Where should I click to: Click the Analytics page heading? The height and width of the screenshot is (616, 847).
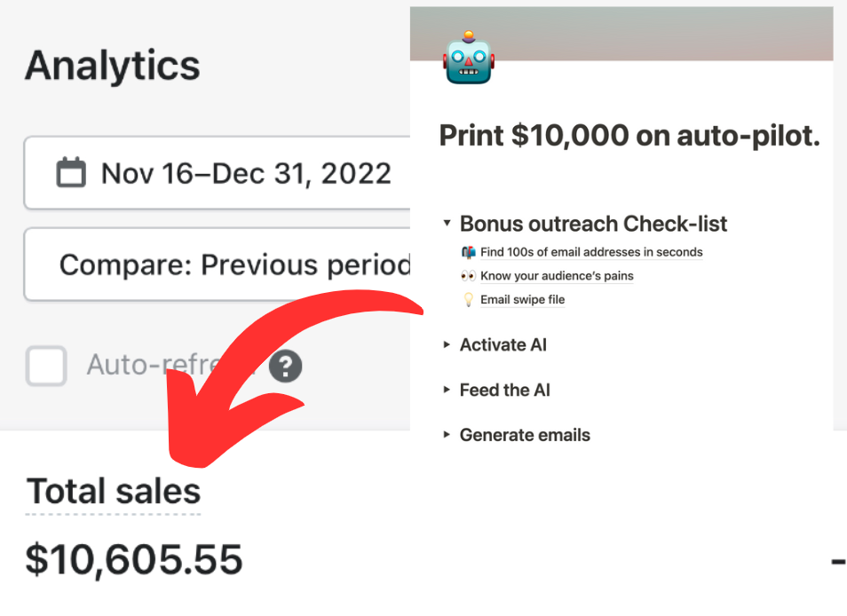point(112,64)
